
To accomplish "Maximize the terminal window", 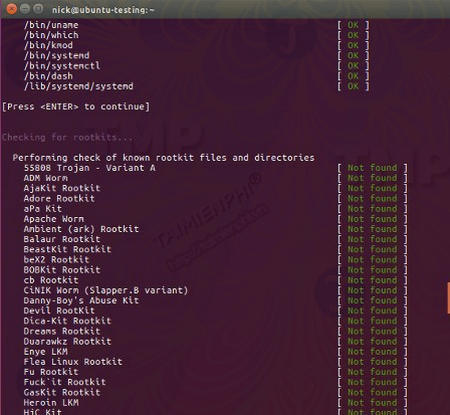I will click(x=38, y=9).
